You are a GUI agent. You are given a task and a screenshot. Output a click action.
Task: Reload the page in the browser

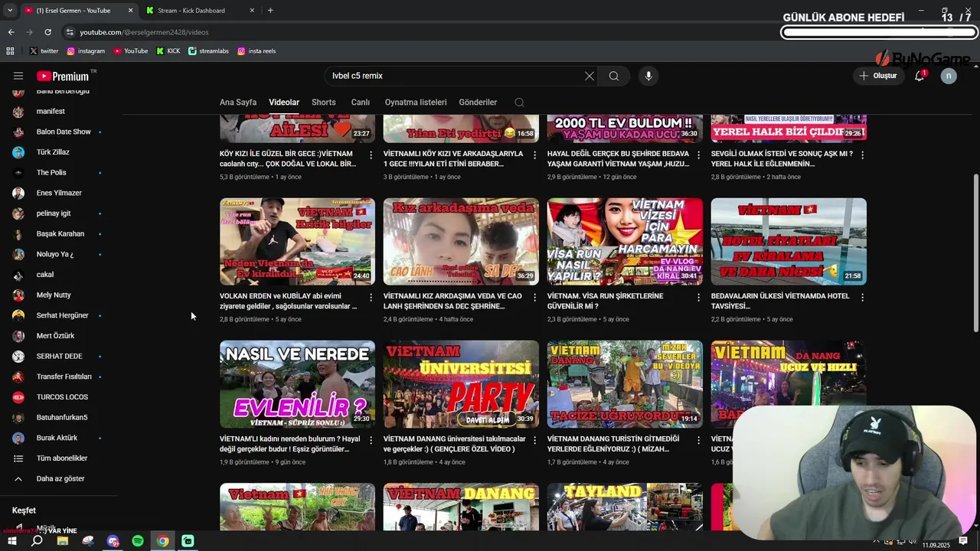point(47,32)
